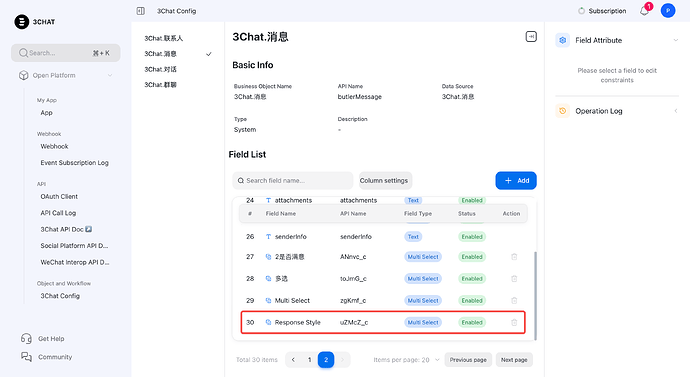Viewport: 690px width, 377px height.
Task: Open Community link
Action: tap(55, 357)
